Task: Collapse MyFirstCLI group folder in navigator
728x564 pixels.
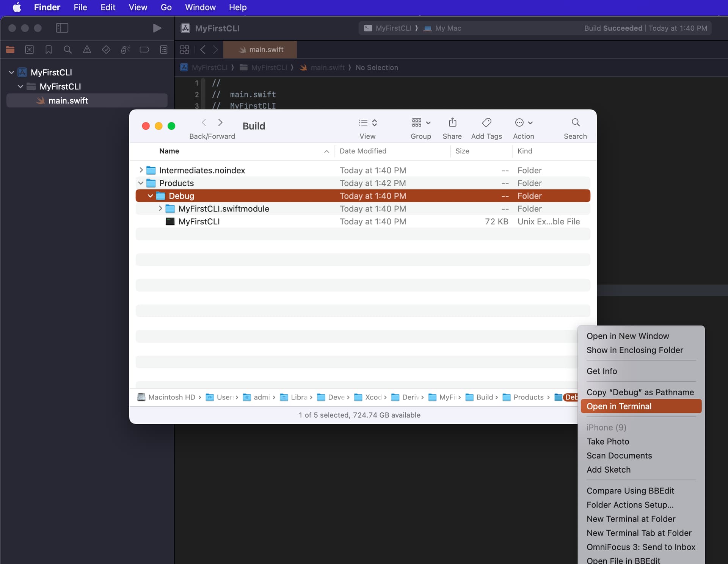Action: [20, 86]
